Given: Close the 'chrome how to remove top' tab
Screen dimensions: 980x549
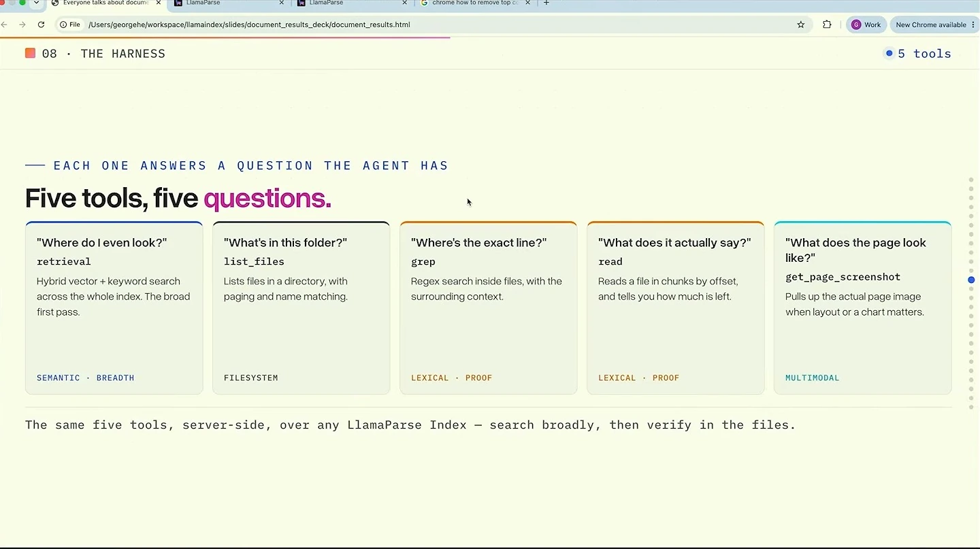Looking at the screenshot, I should [x=527, y=3].
